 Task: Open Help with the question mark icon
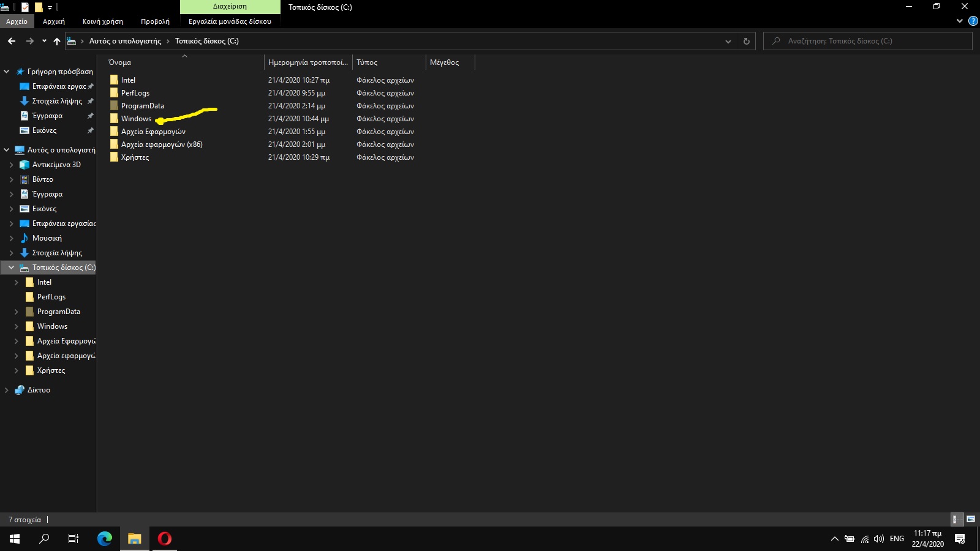click(x=973, y=21)
